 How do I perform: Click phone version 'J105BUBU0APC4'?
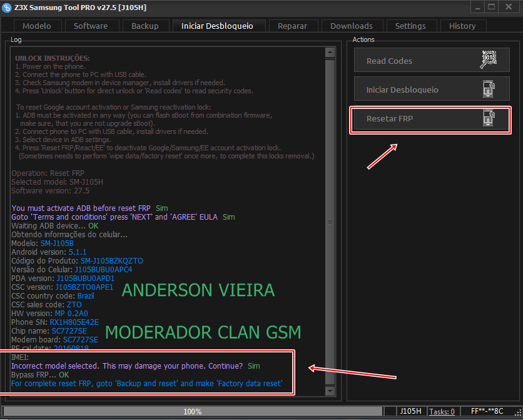coord(103,270)
